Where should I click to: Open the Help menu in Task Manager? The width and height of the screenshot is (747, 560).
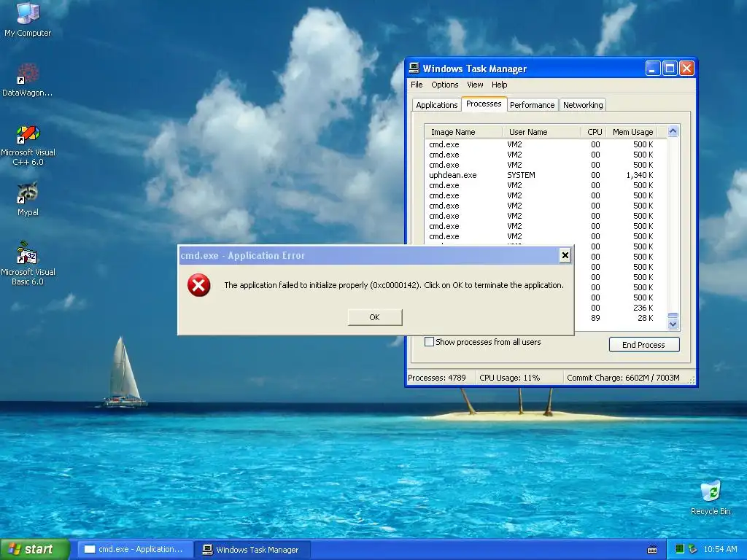(499, 85)
